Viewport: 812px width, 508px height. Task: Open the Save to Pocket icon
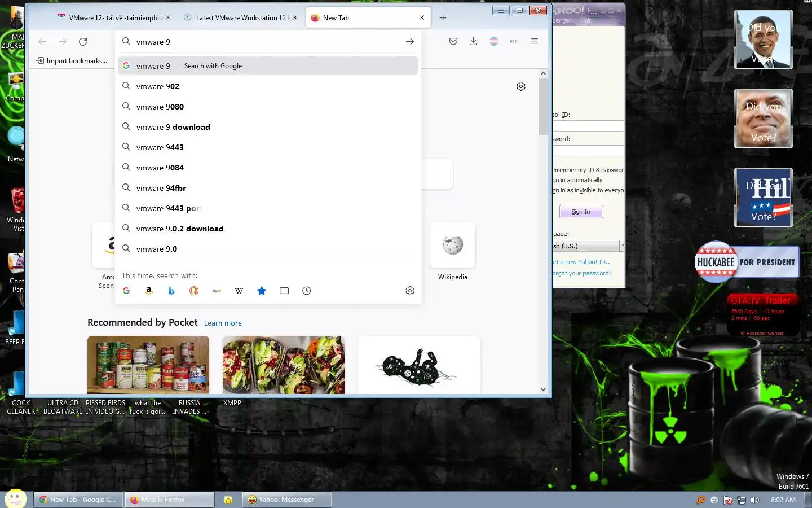point(453,41)
